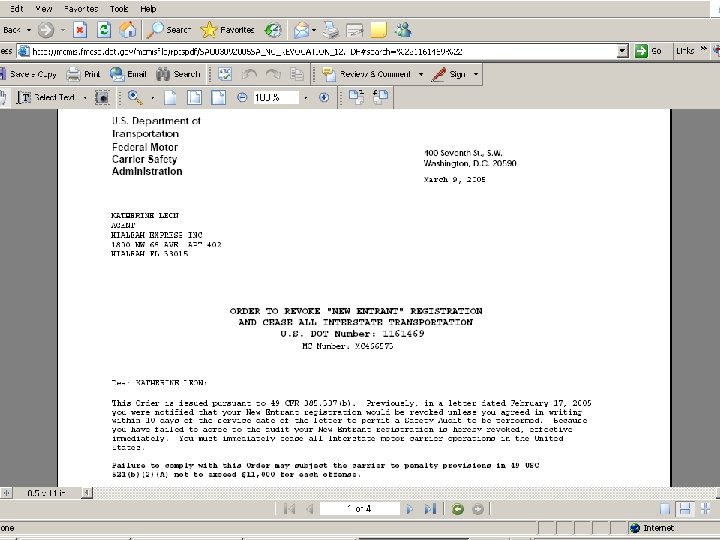This screenshot has height=540, width=720.
Task: Click the round zoom out minus button
Action: pyautogui.click(x=242, y=97)
